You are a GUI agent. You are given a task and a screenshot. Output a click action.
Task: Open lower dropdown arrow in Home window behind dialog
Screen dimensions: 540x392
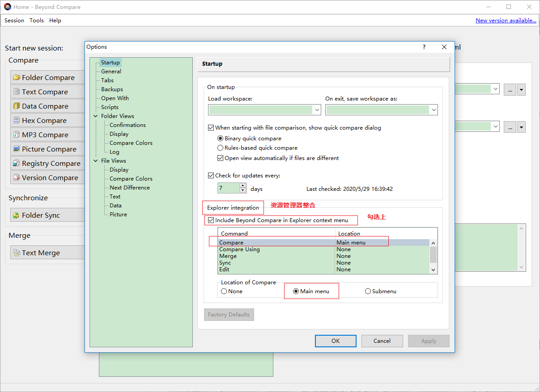click(x=495, y=127)
